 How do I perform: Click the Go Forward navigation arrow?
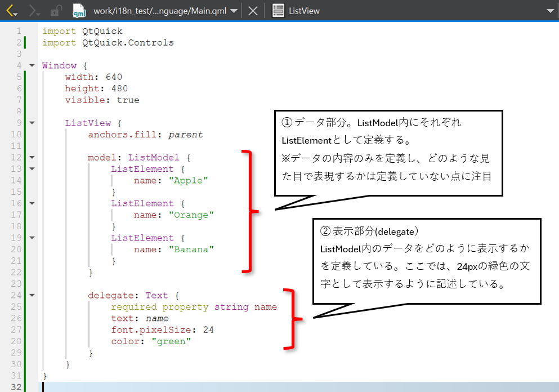pyautogui.click(x=34, y=11)
